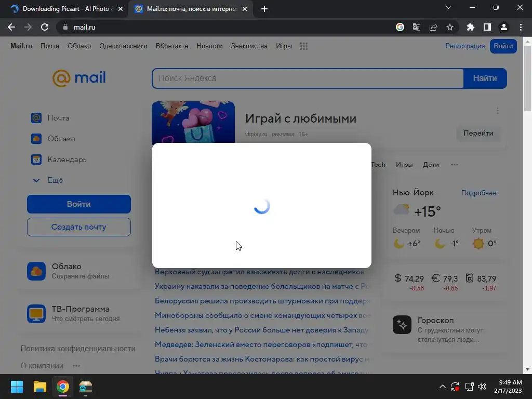Toggle the browser side panel icon
The image size is (532, 399).
[487, 27]
